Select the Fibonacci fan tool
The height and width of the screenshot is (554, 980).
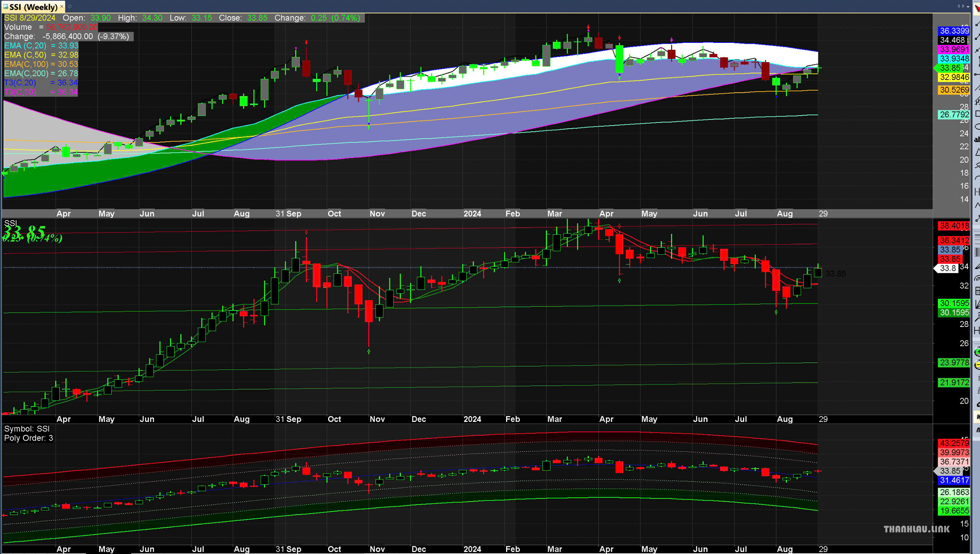pos(977,265)
